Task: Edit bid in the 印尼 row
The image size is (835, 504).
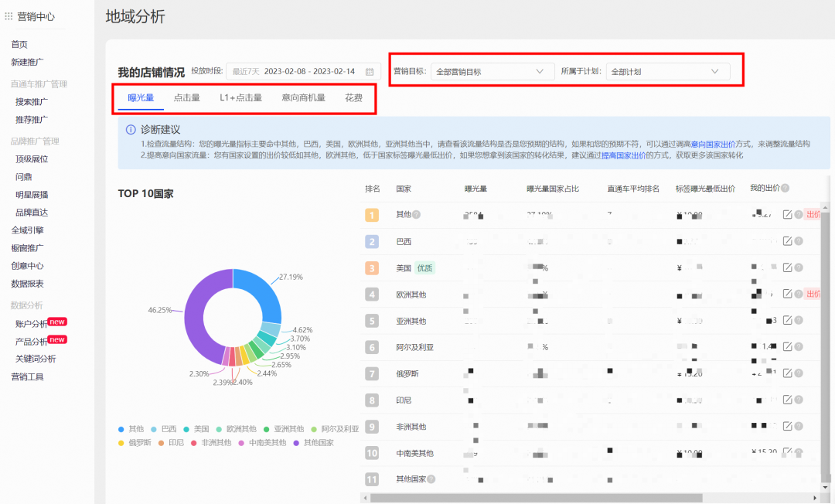Action: (788, 400)
